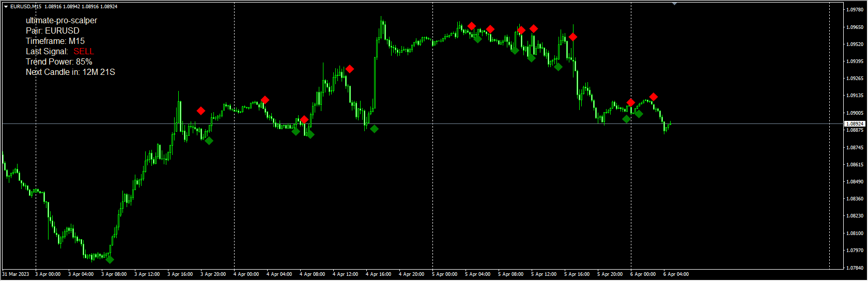Click the red diamond just before the 5 Apr 16:00 drop
Viewport: 868px width, 281px height.
click(x=573, y=37)
